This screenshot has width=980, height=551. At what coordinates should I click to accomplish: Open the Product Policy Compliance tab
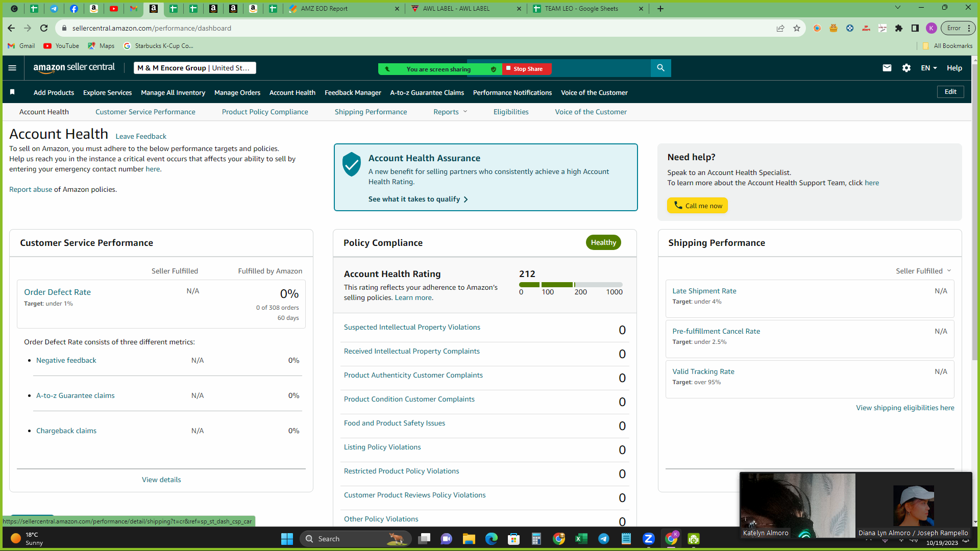point(265,112)
